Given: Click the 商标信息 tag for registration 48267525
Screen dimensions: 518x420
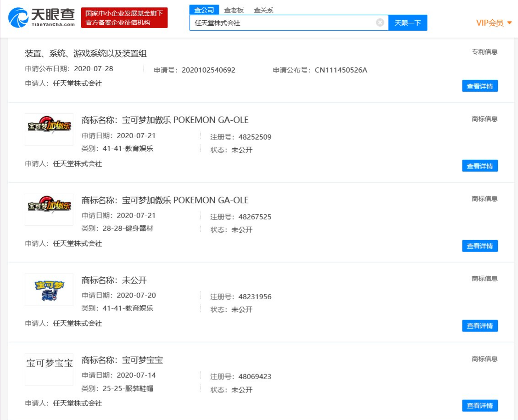Looking at the screenshot, I should pyautogui.click(x=485, y=199).
